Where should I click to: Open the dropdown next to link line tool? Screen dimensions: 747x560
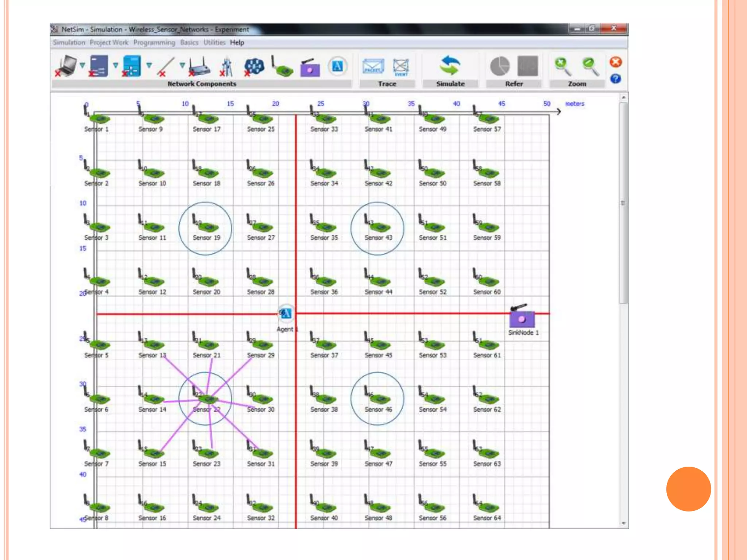tap(182, 65)
